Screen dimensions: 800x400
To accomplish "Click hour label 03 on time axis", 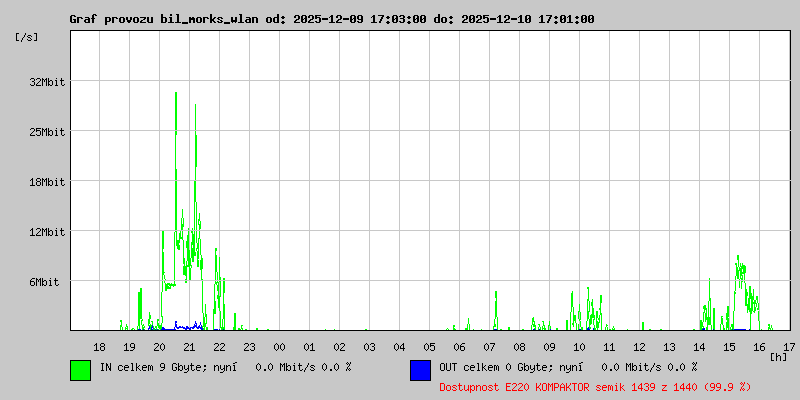I will point(369,347).
